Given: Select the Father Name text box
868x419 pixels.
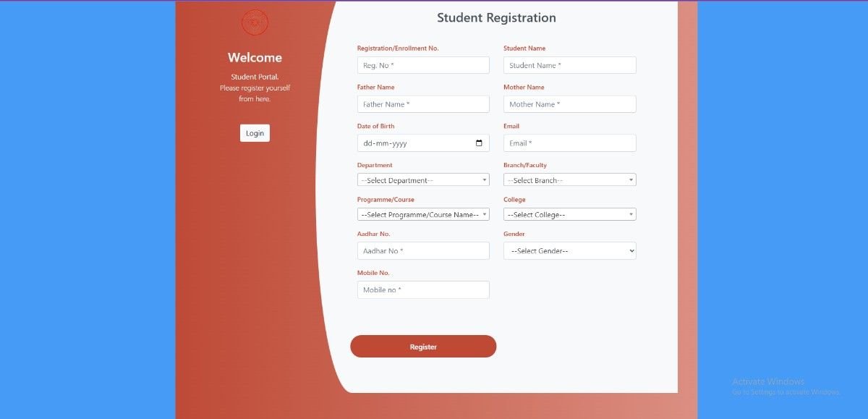Looking at the screenshot, I should click(423, 104).
